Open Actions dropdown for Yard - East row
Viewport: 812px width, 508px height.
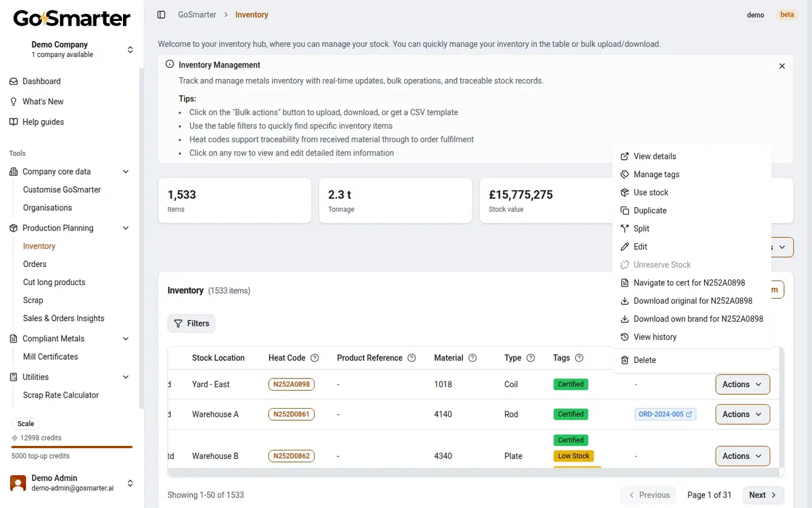[742, 384]
